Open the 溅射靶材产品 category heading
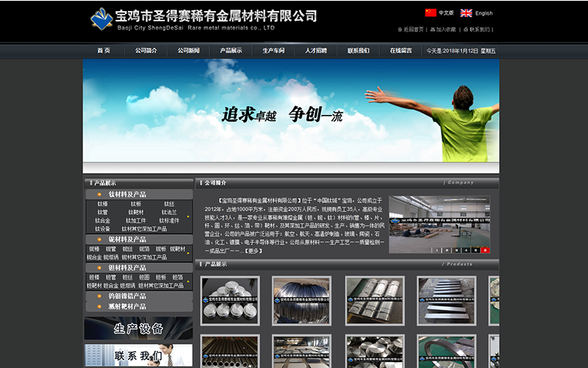Viewport: 588px width, 368px height. pos(127,306)
